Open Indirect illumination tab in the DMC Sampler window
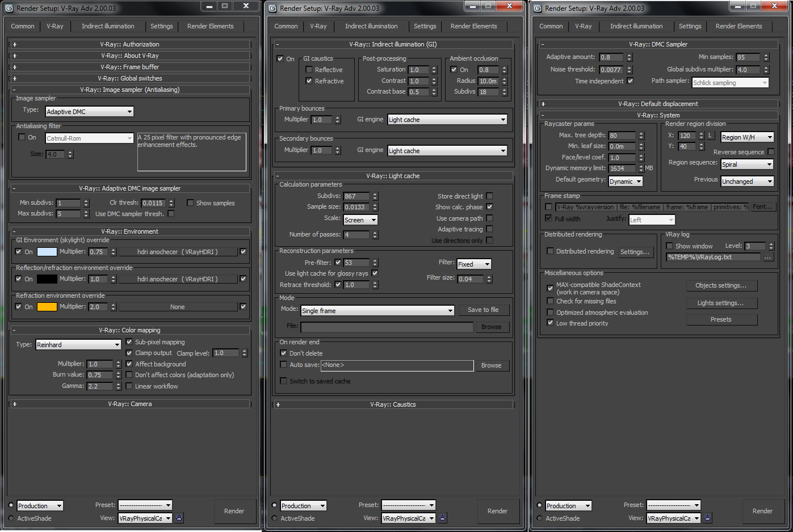The image size is (793, 532). [636, 26]
